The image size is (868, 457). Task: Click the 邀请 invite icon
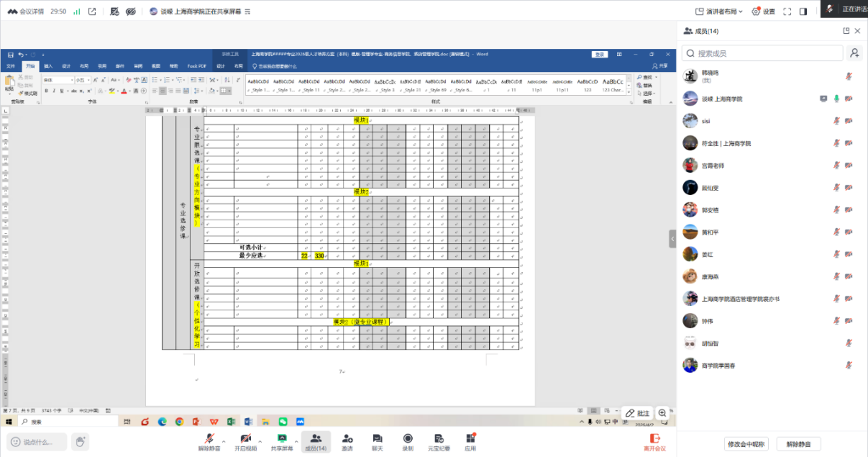coord(347,442)
